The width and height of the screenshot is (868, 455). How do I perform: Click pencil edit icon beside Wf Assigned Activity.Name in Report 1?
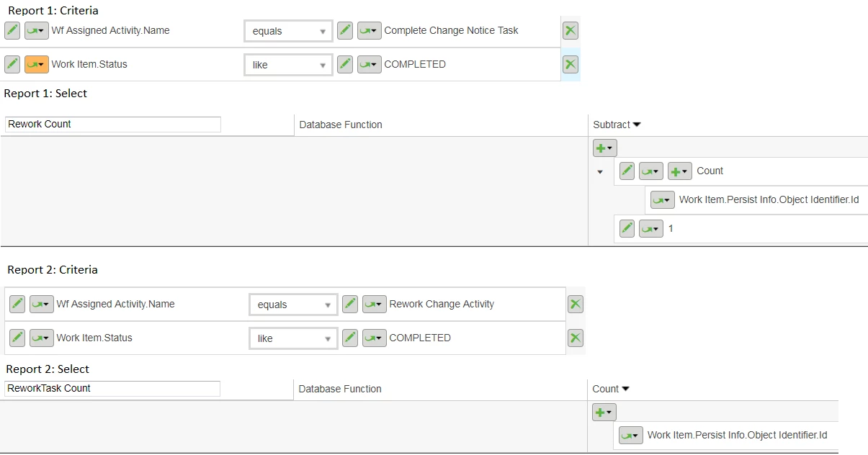tap(13, 30)
